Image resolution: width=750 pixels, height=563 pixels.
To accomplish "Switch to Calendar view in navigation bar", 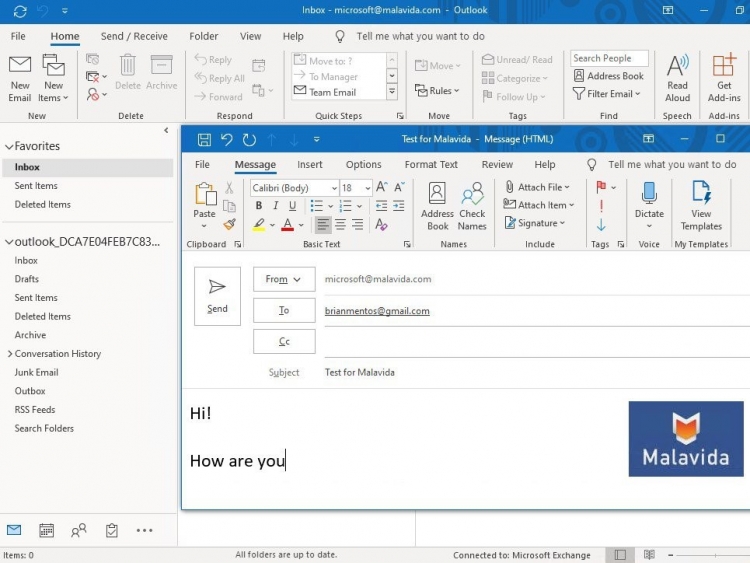I will tap(46, 530).
